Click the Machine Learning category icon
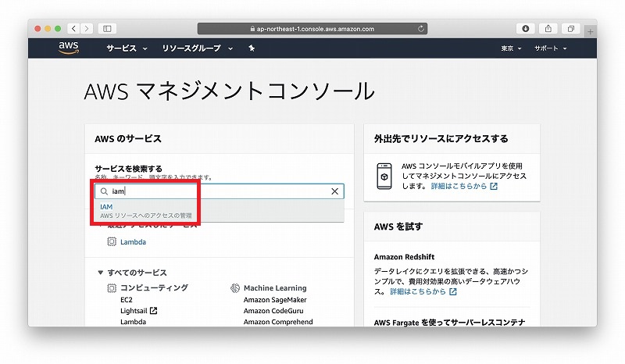 click(235, 288)
